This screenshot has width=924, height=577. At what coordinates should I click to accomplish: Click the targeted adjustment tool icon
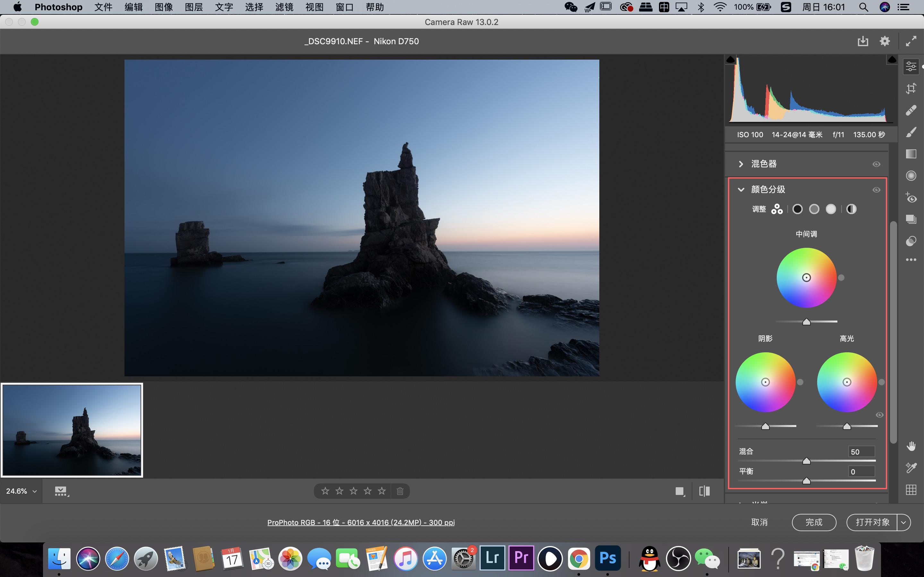(x=911, y=196)
